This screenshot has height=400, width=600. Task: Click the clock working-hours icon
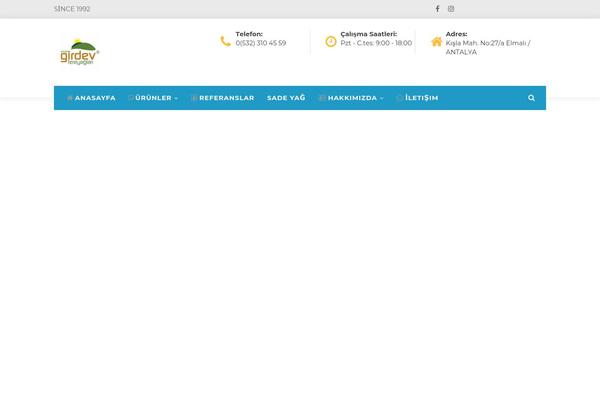point(331,41)
